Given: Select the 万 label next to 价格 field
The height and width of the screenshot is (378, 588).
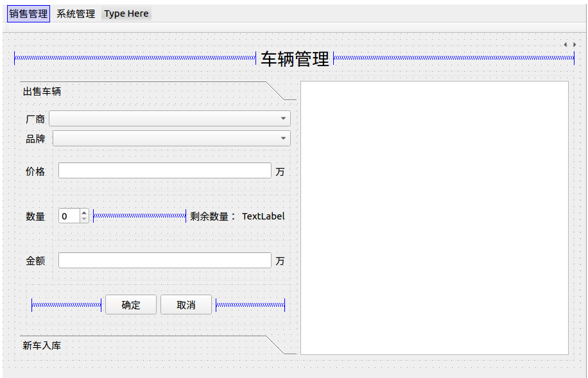Looking at the screenshot, I should point(280,171).
